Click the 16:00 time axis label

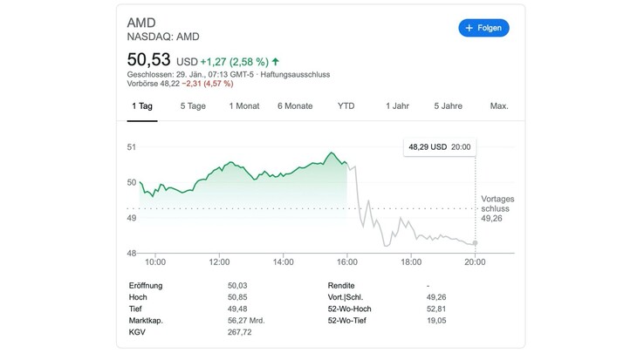[346, 261]
